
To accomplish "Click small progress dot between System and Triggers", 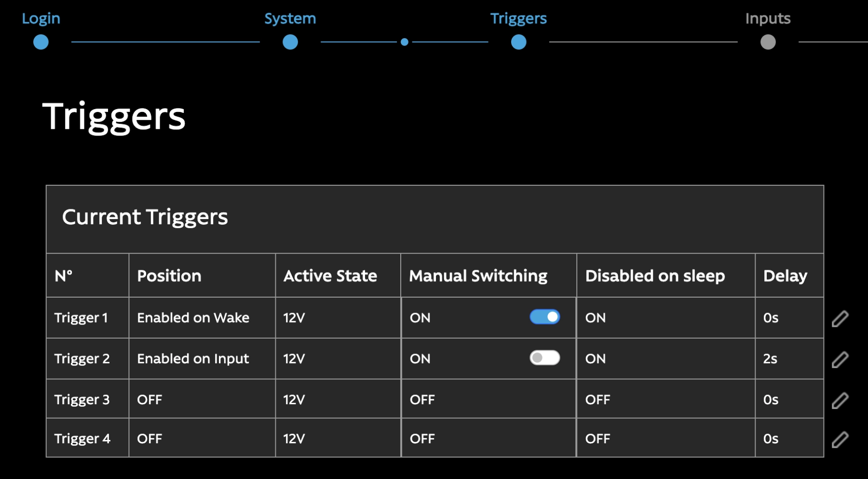I will point(405,42).
